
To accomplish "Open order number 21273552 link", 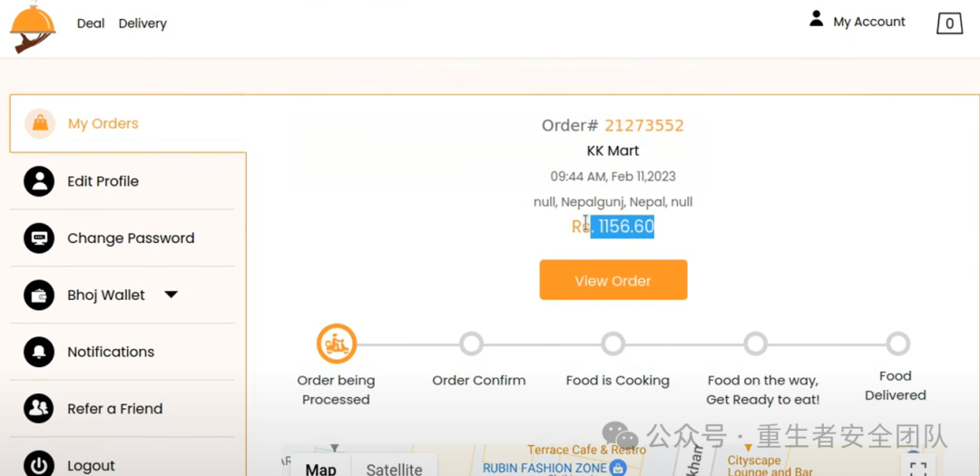I will coord(643,125).
